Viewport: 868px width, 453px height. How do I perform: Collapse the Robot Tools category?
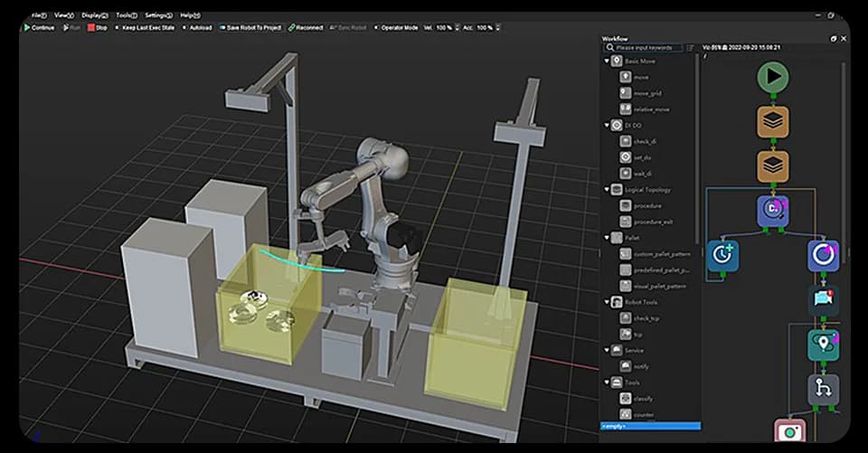pyautogui.click(x=607, y=302)
